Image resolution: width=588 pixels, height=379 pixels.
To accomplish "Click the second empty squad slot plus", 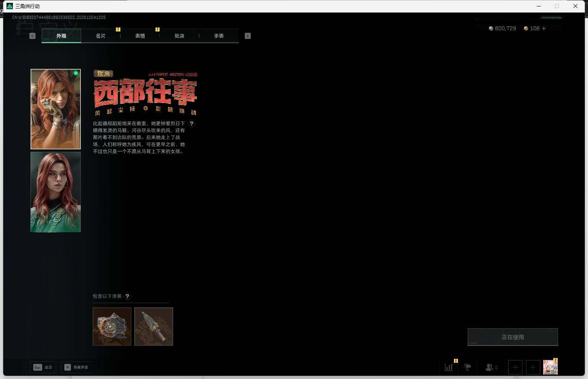I will 533,367.
